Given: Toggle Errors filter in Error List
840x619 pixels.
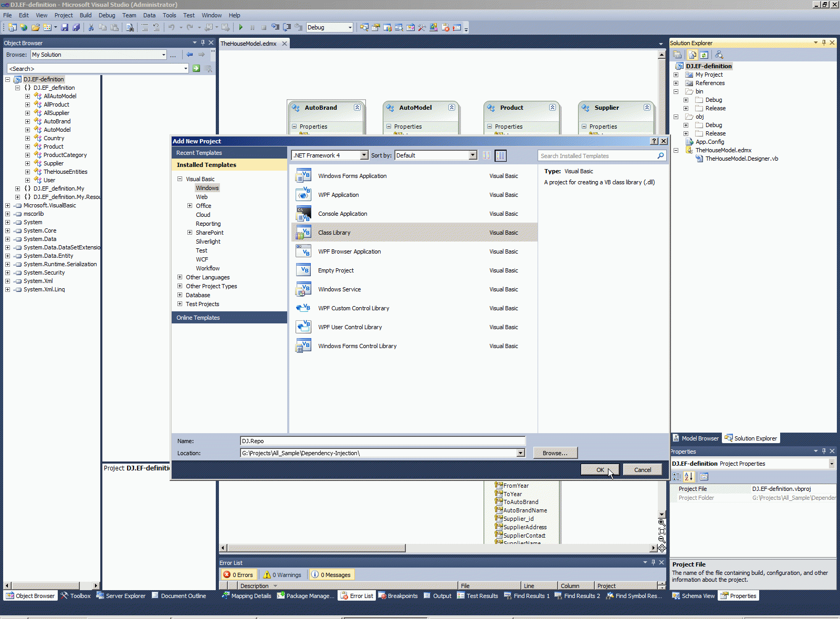Looking at the screenshot, I should pos(238,575).
